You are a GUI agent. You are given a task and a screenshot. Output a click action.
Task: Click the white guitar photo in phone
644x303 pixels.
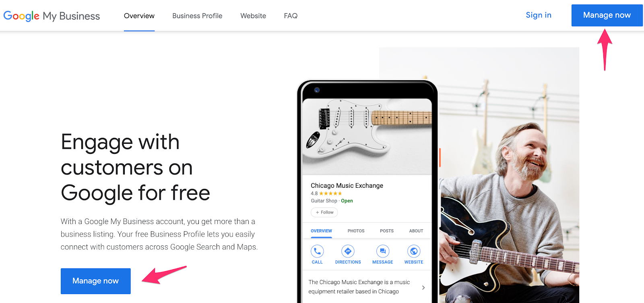(367, 137)
